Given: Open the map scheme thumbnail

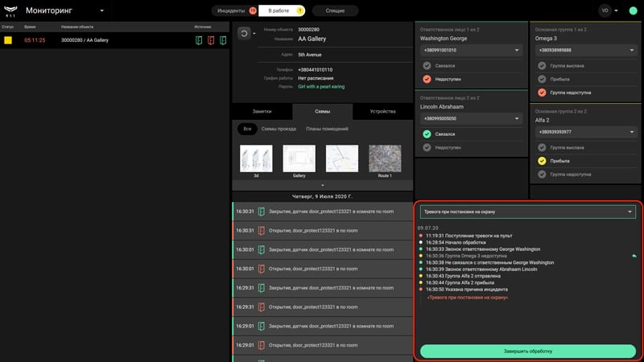Looking at the screenshot, I should click(341, 158).
